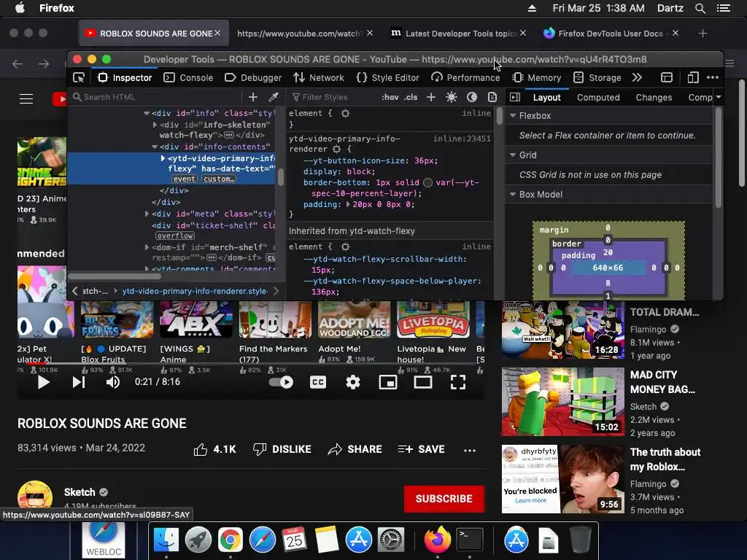Open the Storage panel

click(597, 77)
